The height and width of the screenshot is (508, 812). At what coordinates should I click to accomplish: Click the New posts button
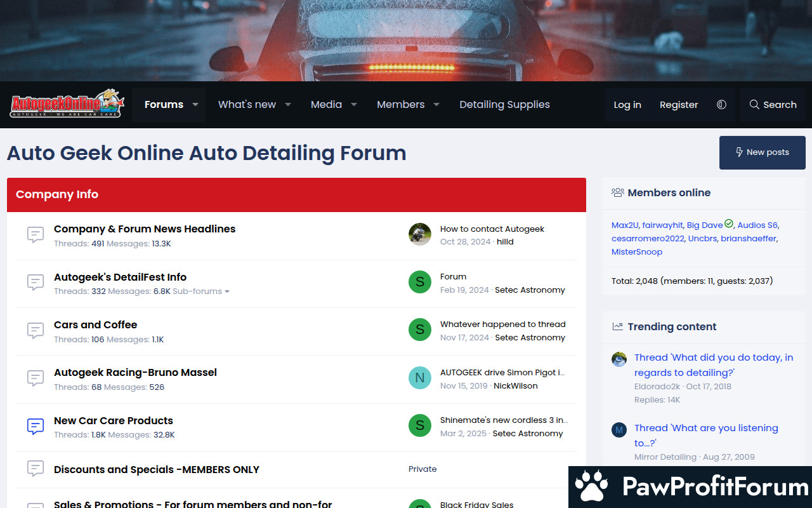(763, 152)
